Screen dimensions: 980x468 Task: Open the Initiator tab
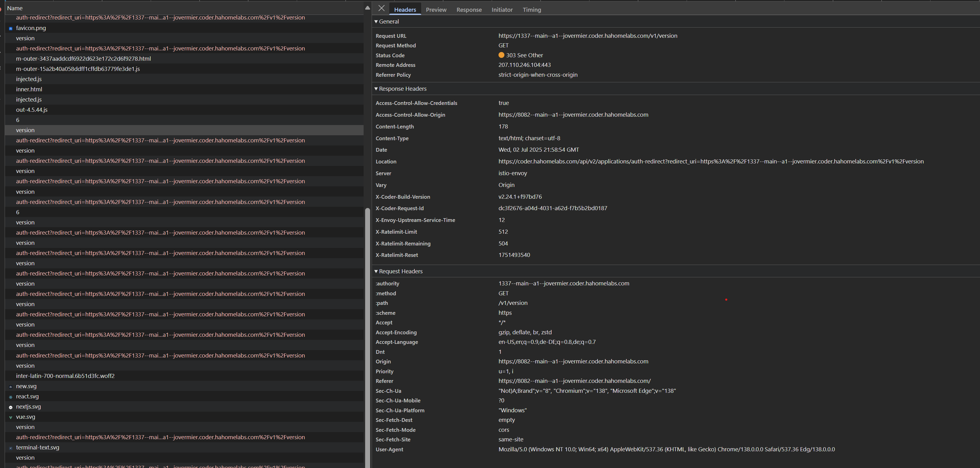(x=502, y=10)
